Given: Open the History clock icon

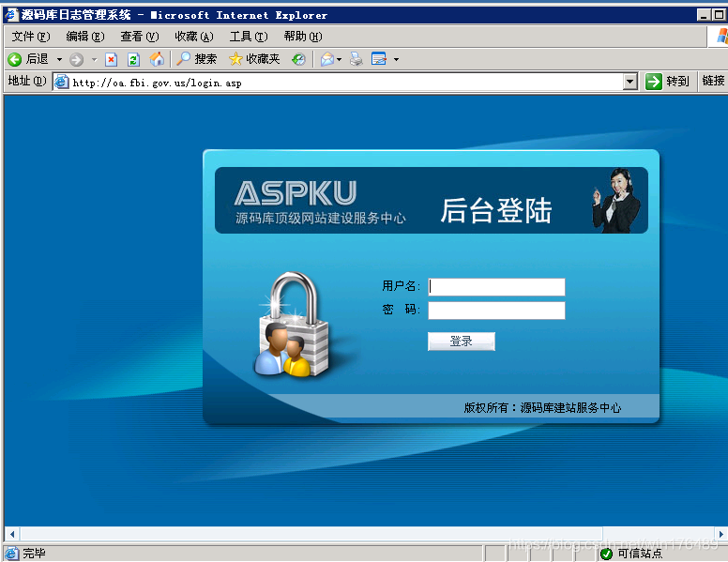Looking at the screenshot, I should pos(298,59).
